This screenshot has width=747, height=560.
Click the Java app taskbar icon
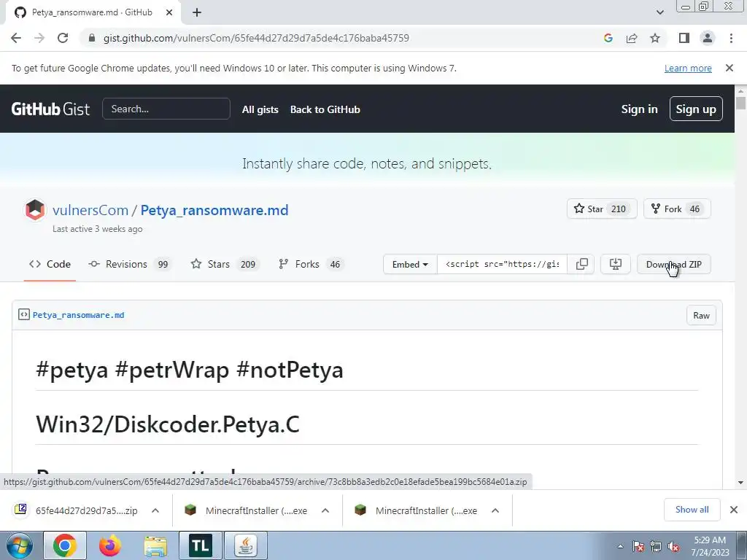pos(246,545)
